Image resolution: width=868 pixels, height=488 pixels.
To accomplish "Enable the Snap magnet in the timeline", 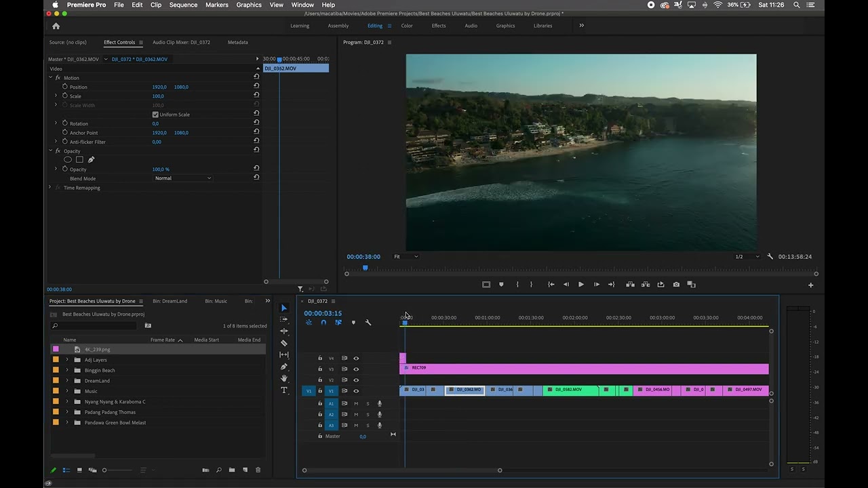I will (323, 322).
